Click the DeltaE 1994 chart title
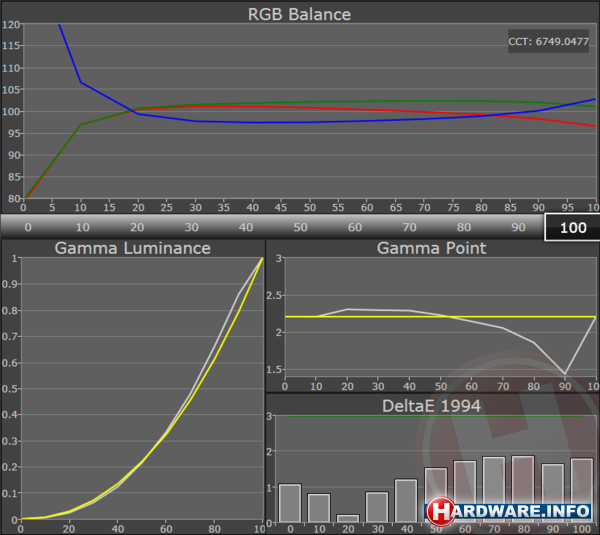The image size is (600, 535). click(432, 405)
